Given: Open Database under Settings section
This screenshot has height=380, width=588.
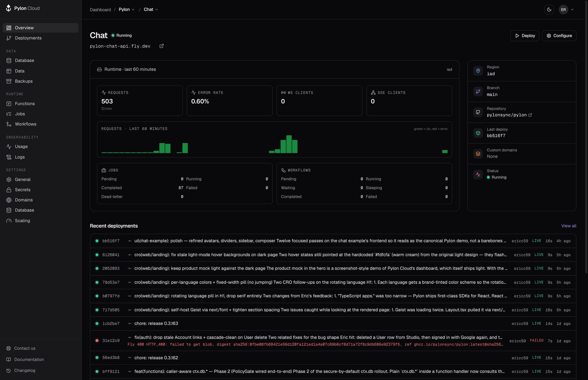Looking at the screenshot, I should (x=40, y=210).
